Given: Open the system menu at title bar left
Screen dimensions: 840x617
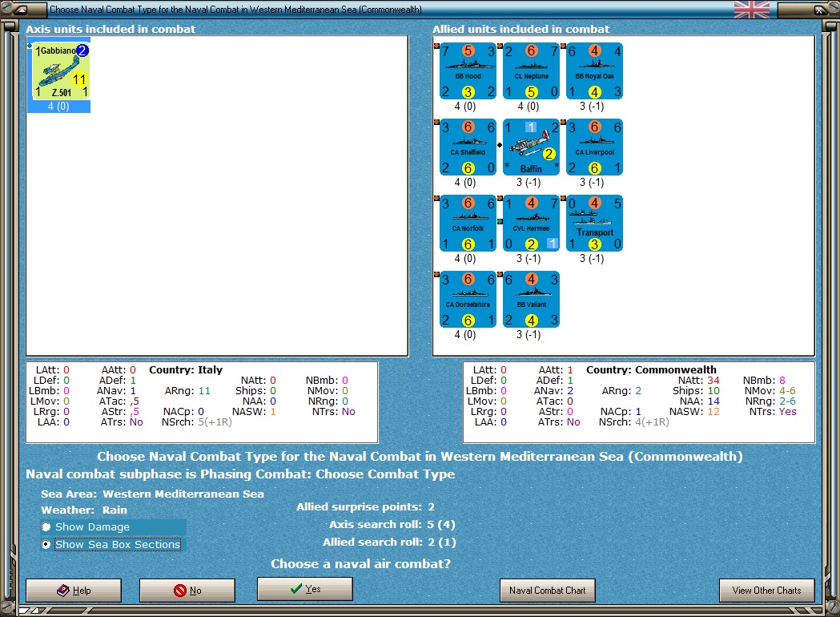Looking at the screenshot, I should pos(20,10).
